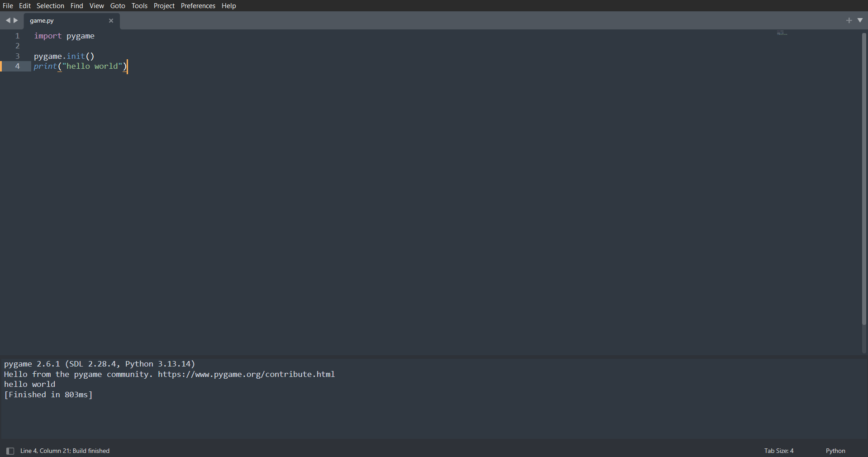The image size is (868, 457).
Task: Open the View menu
Action: [x=97, y=5]
